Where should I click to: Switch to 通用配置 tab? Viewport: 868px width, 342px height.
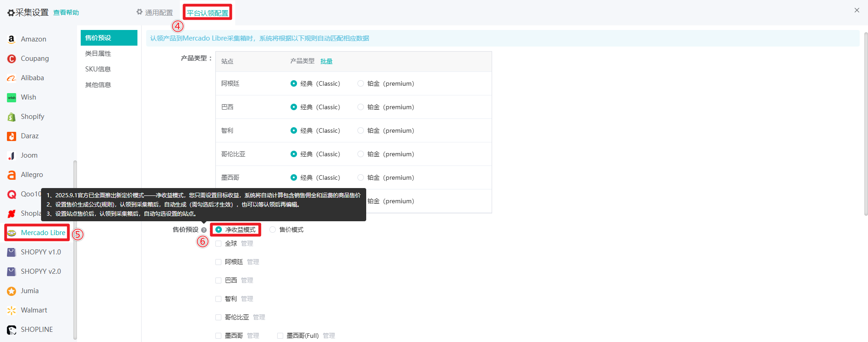point(155,12)
